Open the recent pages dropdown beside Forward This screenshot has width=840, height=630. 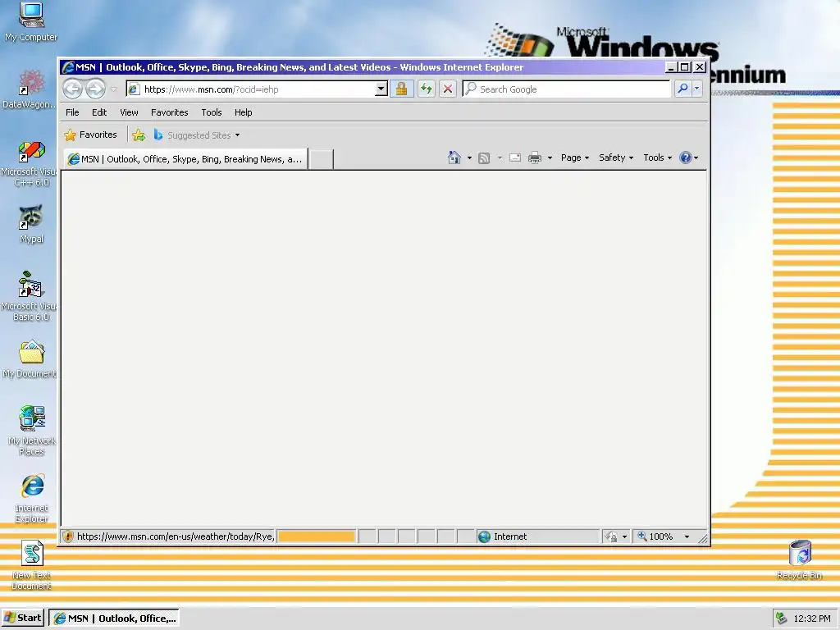[x=113, y=89]
